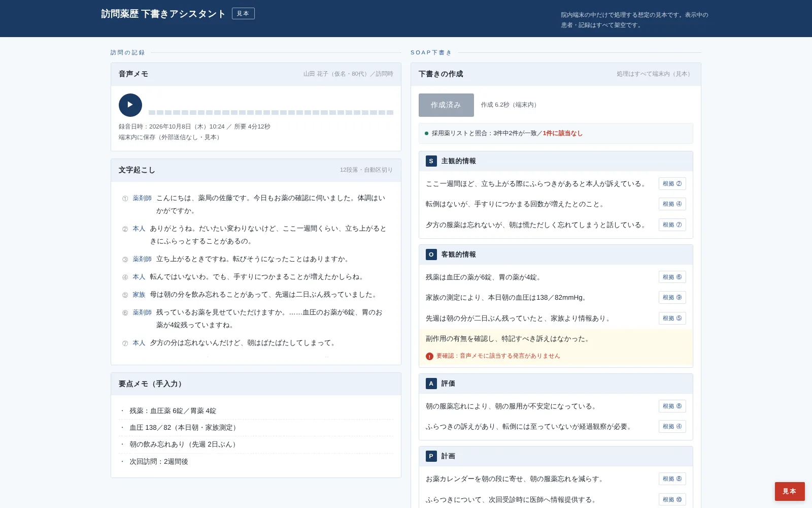Click the 文字起こし panel title
This screenshot has height=508, width=812.
[x=137, y=170]
